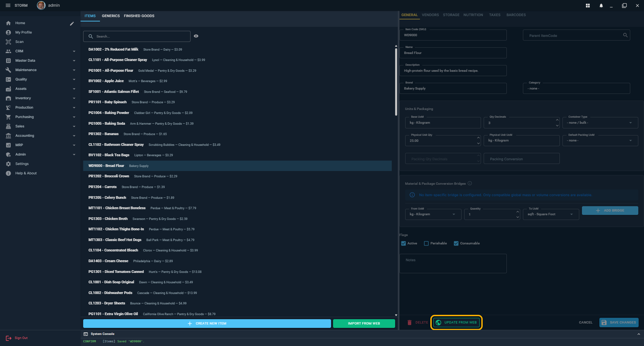644x346 pixels.
Task: Click the Quality sidebar icon
Action: pos(8,79)
